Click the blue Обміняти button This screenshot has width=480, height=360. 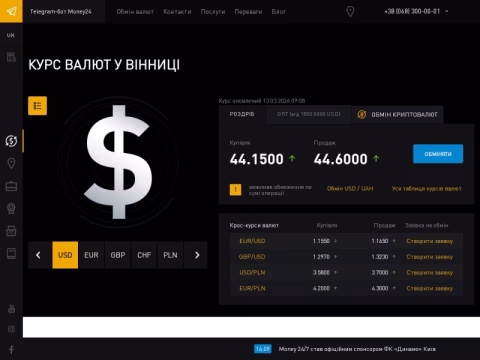click(x=438, y=154)
